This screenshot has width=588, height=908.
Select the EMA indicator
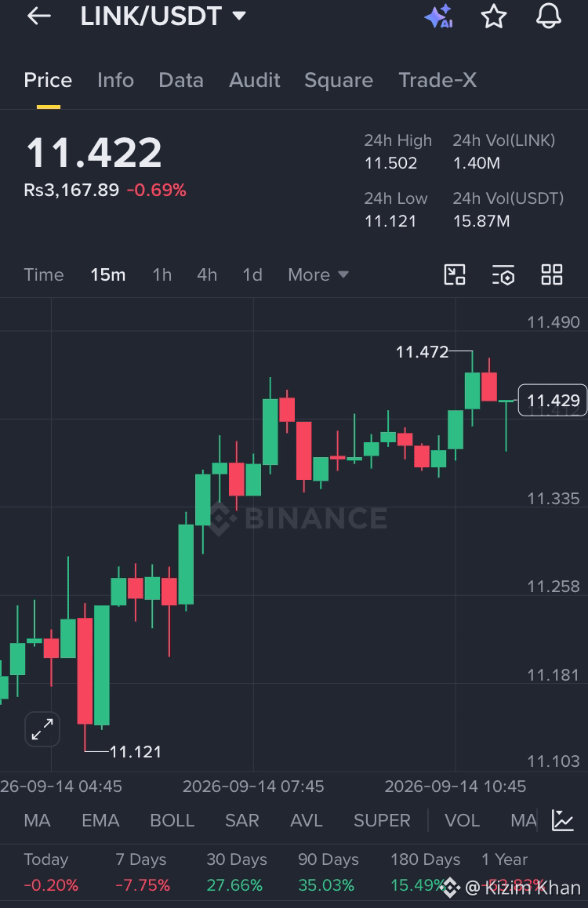pyautogui.click(x=100, y=820)
